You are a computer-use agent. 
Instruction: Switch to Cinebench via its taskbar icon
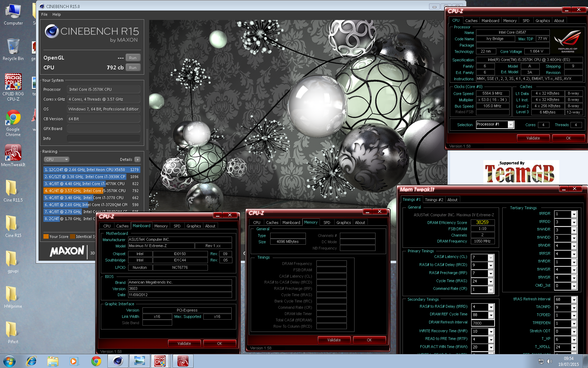pos(118,361)
